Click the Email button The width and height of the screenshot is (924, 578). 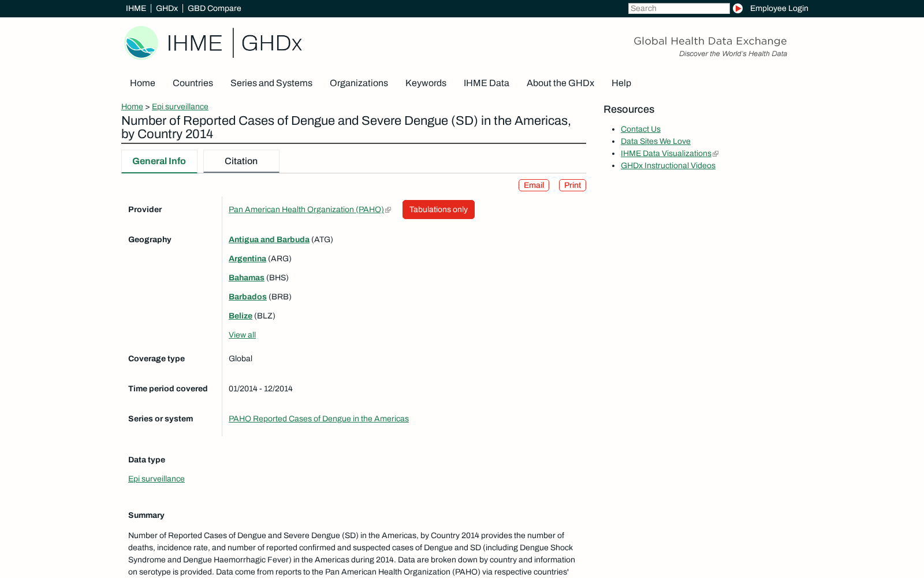click(534, 185)
